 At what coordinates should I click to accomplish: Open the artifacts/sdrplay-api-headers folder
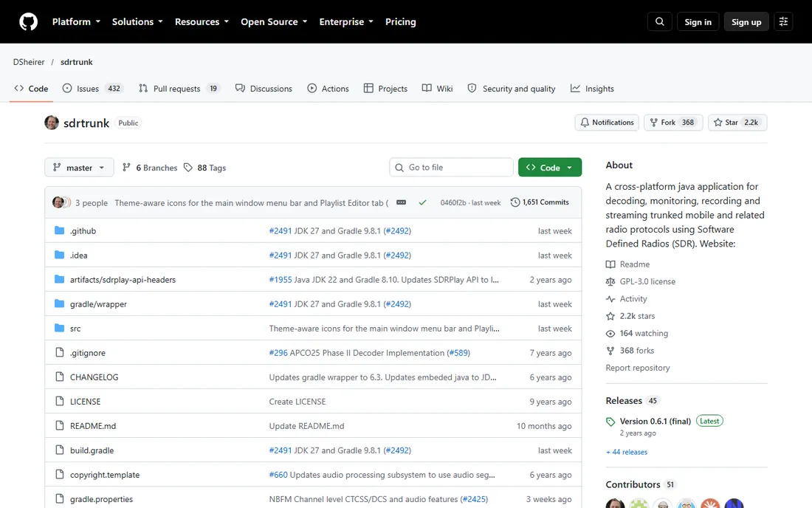(123, 280)
